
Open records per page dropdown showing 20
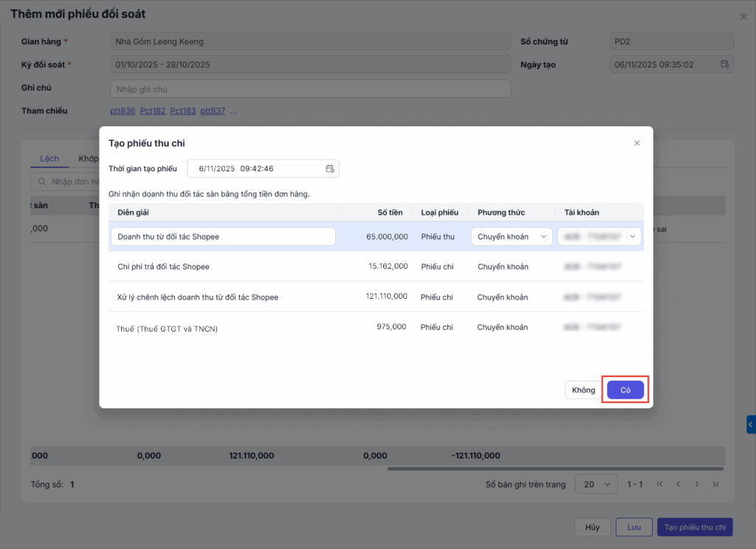coord(596,484)
